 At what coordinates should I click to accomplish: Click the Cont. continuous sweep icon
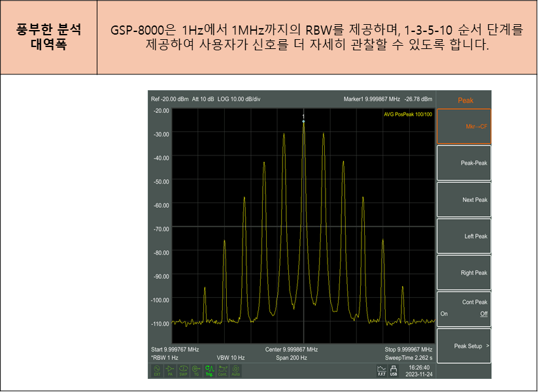pos(223,370)
